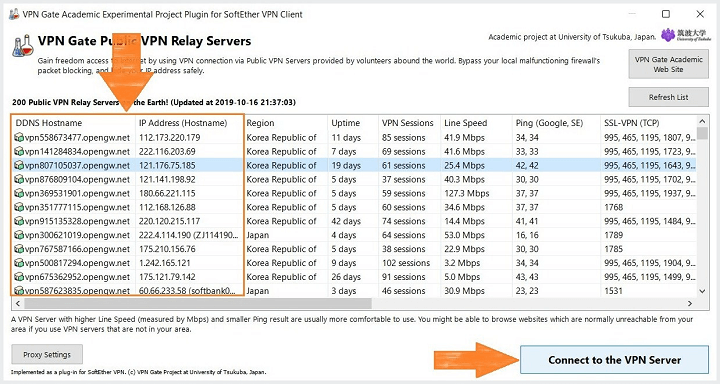Click server icon beside vpn675362952.opengw.net

19,277
